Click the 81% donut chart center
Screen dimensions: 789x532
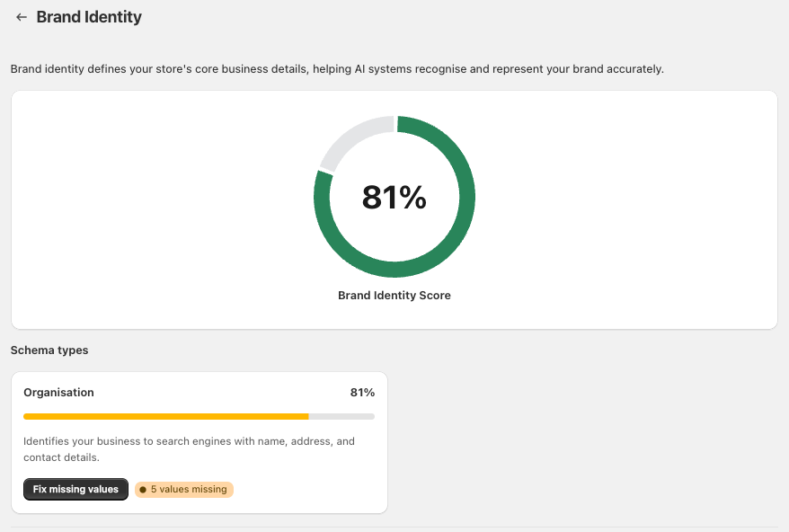tap(394, 197)
